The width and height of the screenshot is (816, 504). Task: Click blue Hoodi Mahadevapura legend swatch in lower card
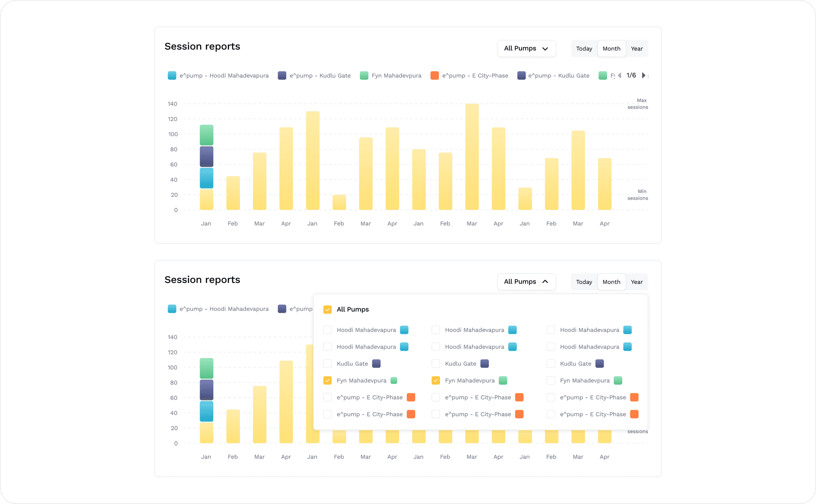tap(172, 309)
